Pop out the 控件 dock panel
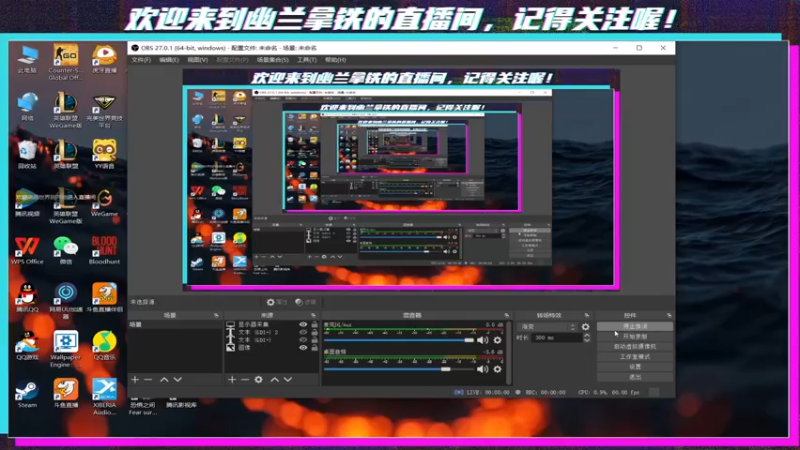Viewport: 800px width, 450px height. pyautogui.click(x=669, y=315)
